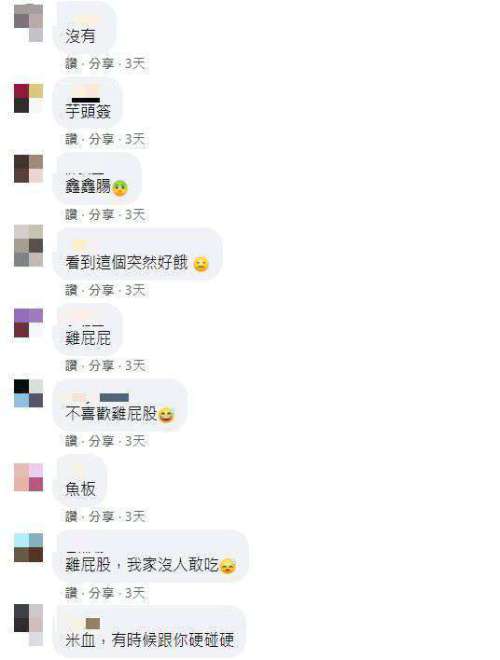Click the sad emoji after 看到這個突然好餓

[x=201, y=264]
